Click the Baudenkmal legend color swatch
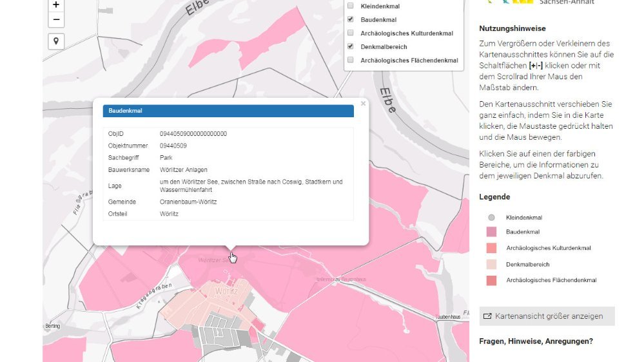The image size is (644, 362). [x=491, y=232]
